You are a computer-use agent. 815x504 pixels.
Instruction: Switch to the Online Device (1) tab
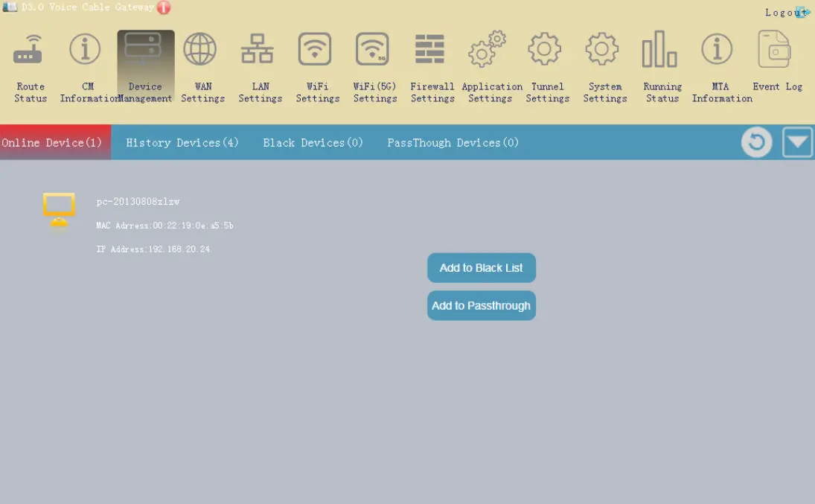tap(55, 142)
